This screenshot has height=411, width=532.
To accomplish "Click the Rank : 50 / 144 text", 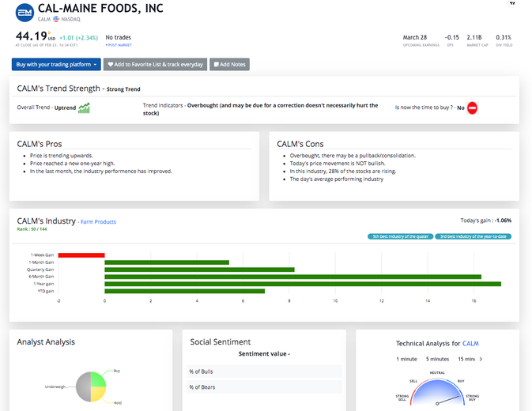I will [32, 229].
